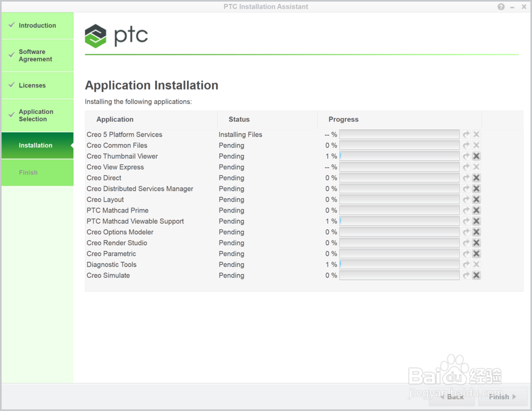Select Creo Options Modeler application name
This screenshot has width=532, height=411.
[x=120, y=232]
